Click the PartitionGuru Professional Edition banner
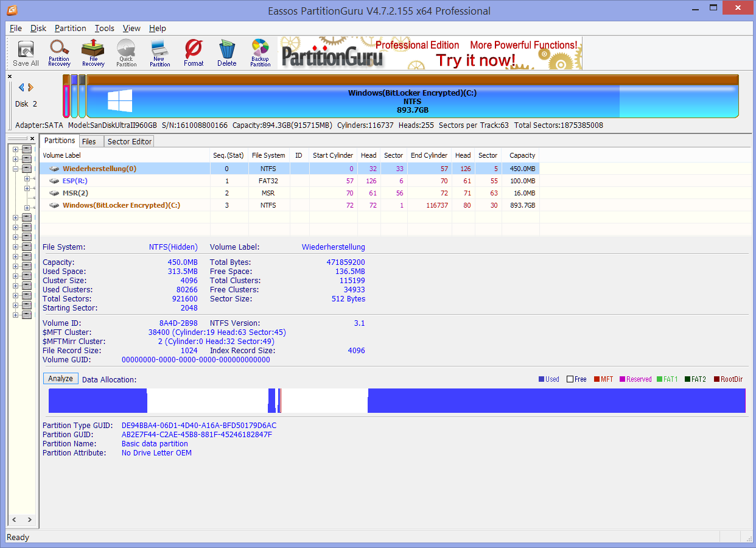The height and width of the screenshot is (548, 756). click(430, 53)
